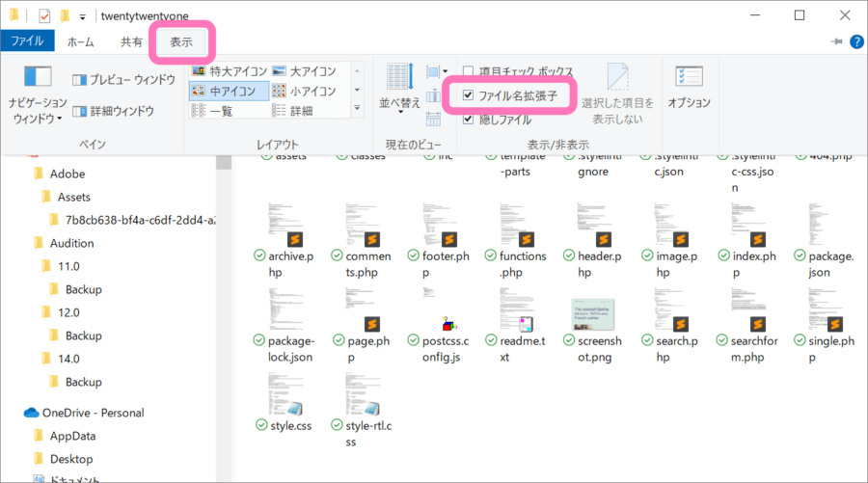The width and height of the screenshot is (868, 483).
Task: Click the ribbon pin icon
Action: tap(836, 41)
